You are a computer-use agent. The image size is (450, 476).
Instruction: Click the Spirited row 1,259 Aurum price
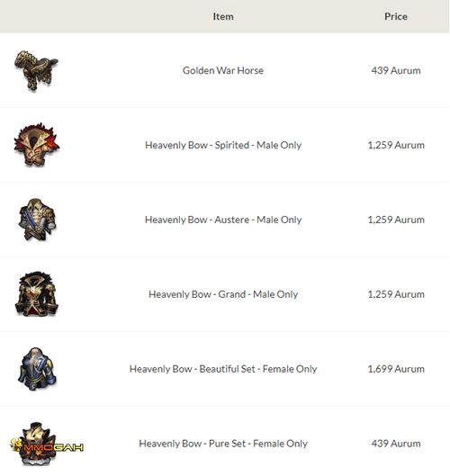pos(396,145)
